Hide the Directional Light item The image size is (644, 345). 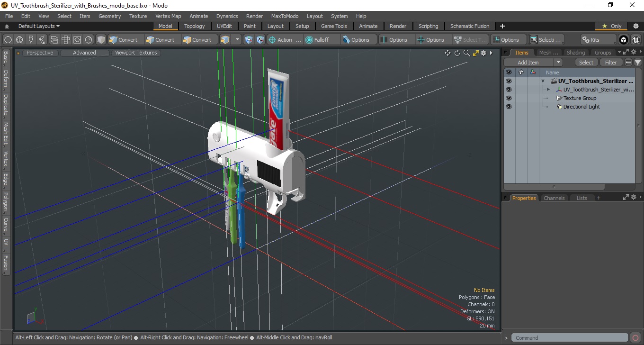(509, 107)
